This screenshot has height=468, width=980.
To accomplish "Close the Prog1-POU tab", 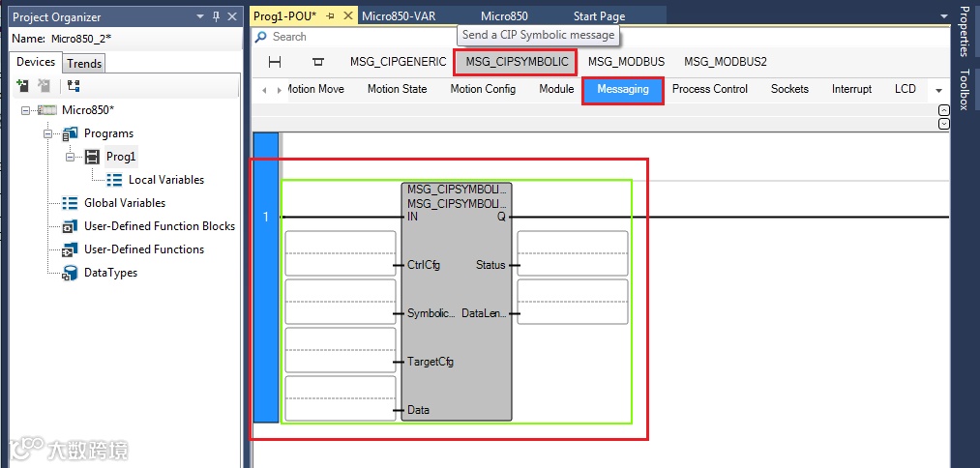I will pos(348,16).
